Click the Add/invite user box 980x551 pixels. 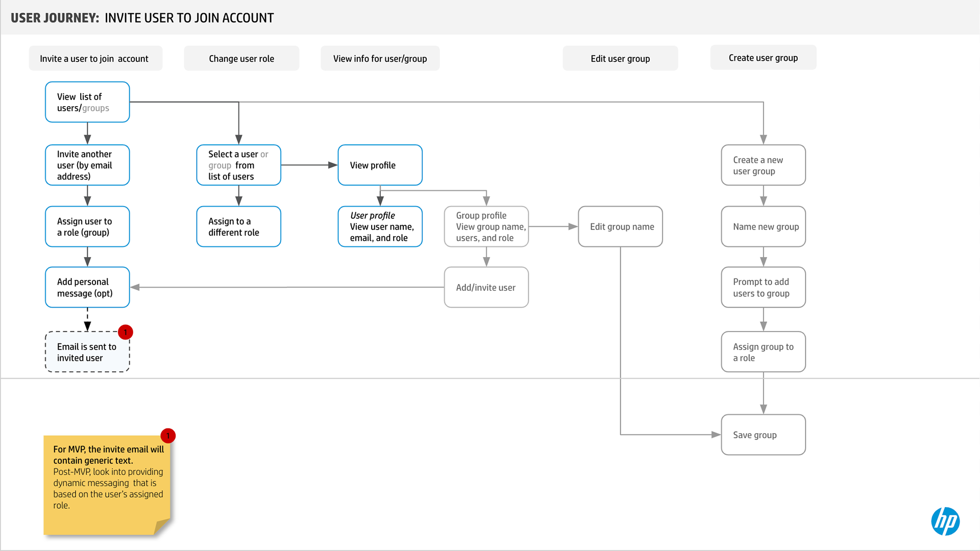point(486,287)
